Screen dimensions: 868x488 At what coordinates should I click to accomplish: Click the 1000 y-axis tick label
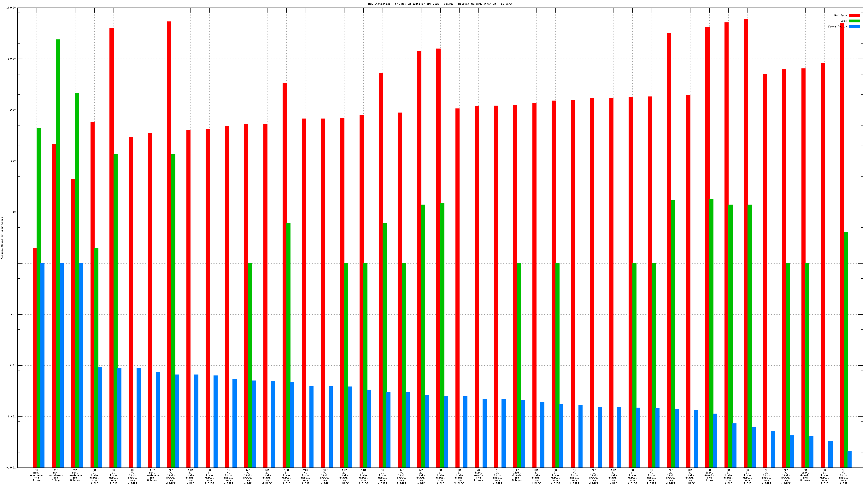coord(13,110)
